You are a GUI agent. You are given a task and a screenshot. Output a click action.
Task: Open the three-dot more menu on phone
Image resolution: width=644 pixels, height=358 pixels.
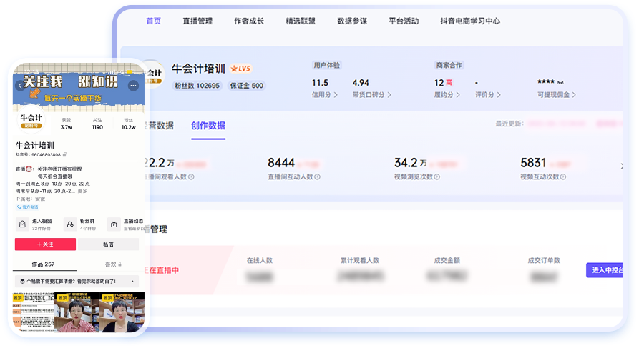[x=133, y=86]
